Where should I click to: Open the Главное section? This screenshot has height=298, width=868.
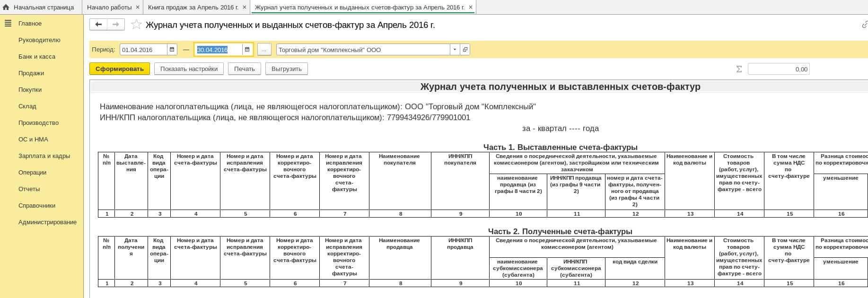(x=30, y=23)
